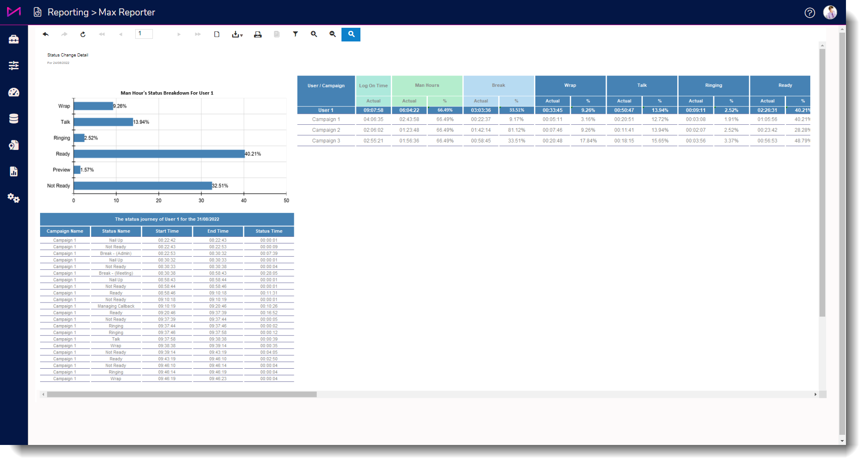868x467 pixels.
Task: Click the User 1 log on time 09:07:58
Action: (x=373, y=110)
